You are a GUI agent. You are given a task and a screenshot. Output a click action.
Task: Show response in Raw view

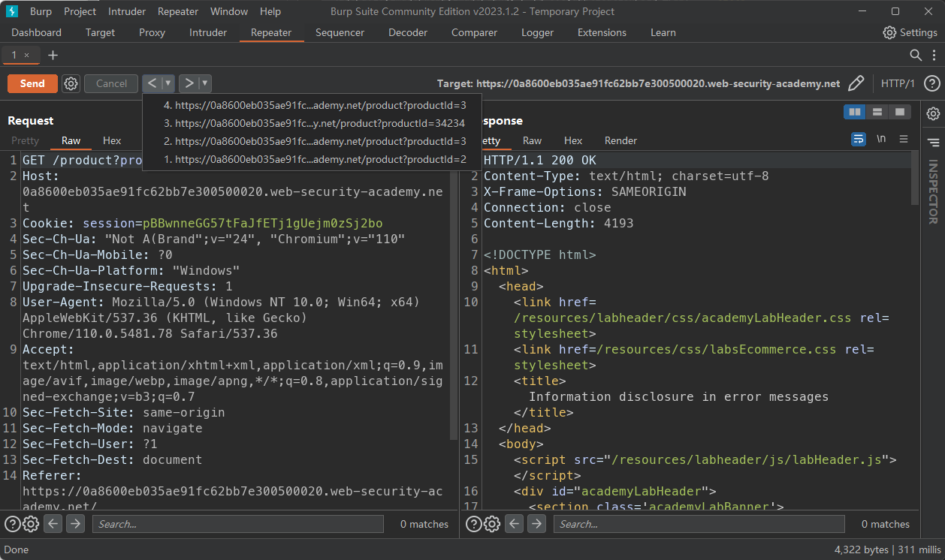(x=532, y=140)
